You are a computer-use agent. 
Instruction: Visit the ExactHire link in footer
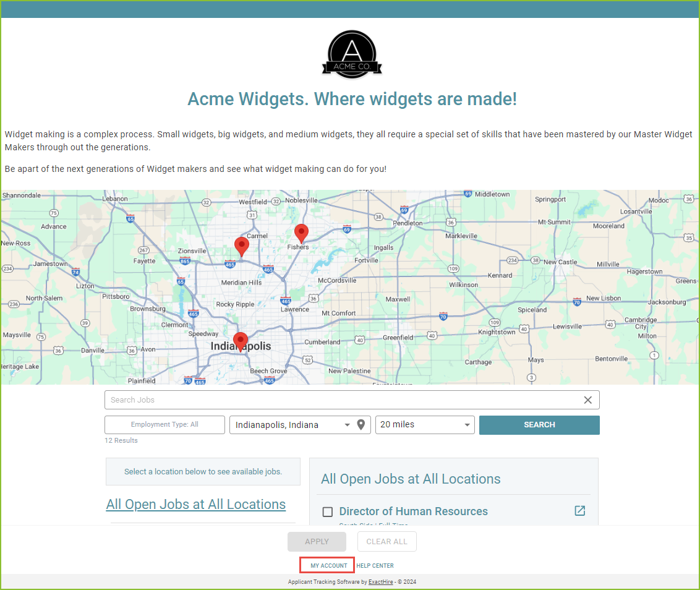pyautogui.click(x=381, y=582)
